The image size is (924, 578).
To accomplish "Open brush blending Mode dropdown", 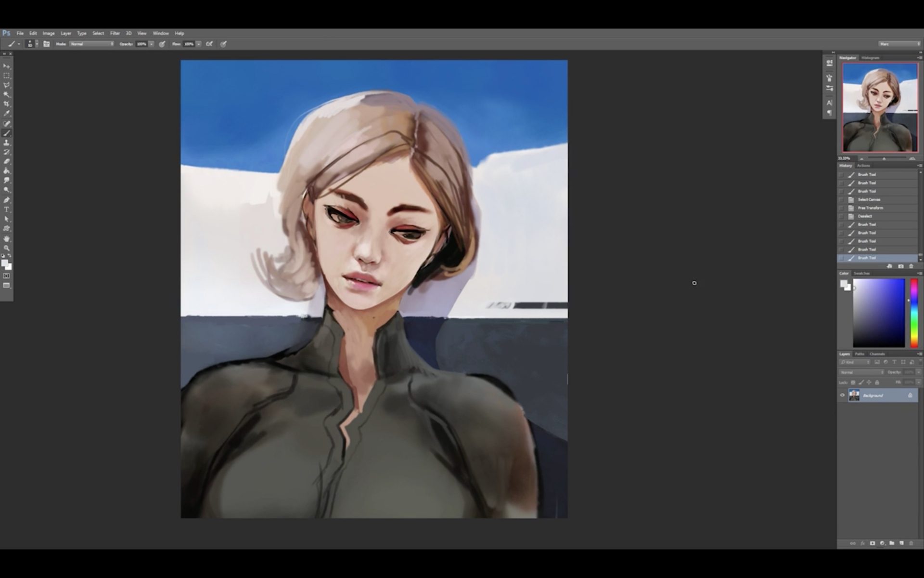I will click(x=91, y=44).
